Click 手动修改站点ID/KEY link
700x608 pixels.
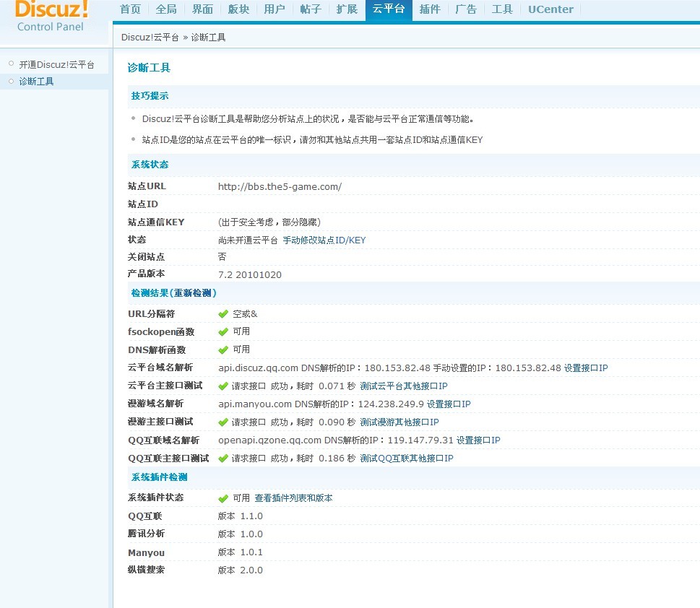tap(324, 240)
